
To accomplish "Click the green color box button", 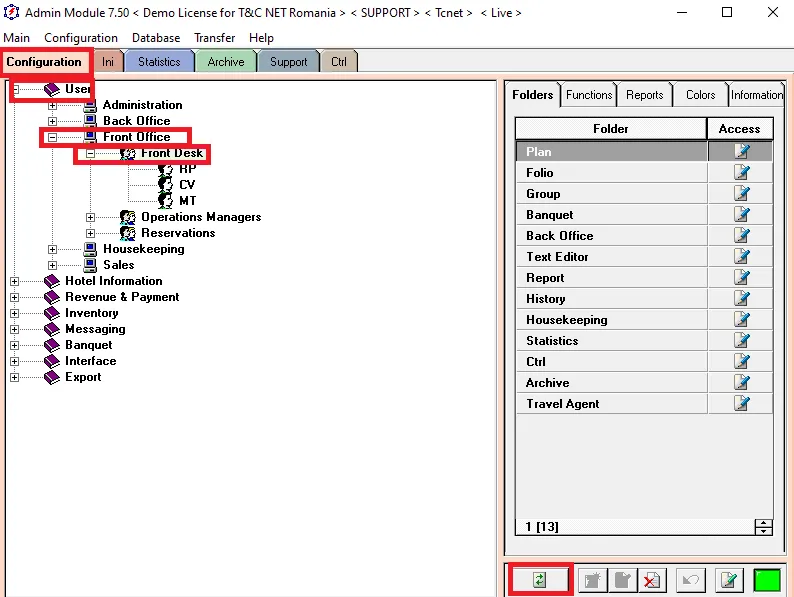I will click(767, 580).
